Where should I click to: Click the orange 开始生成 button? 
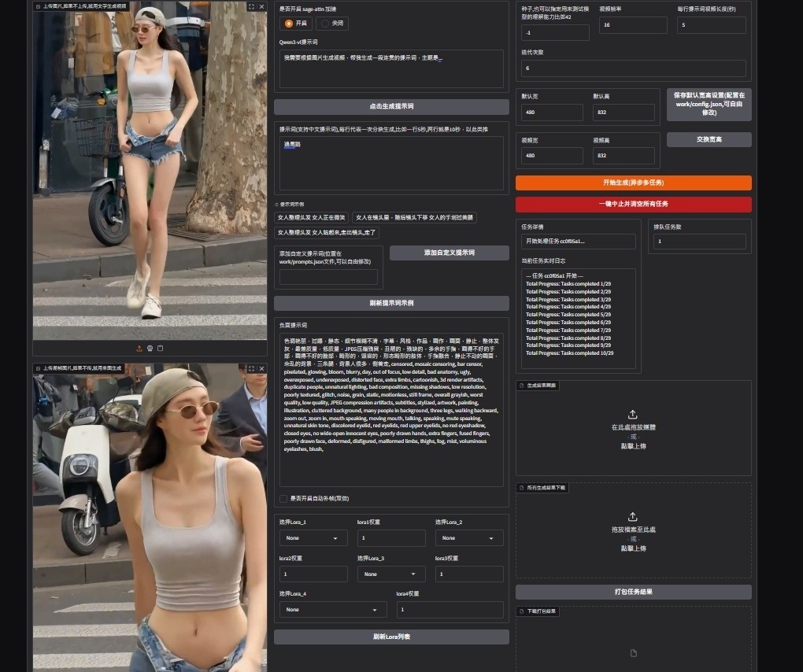pyautogui.click(x=633, y=183)
